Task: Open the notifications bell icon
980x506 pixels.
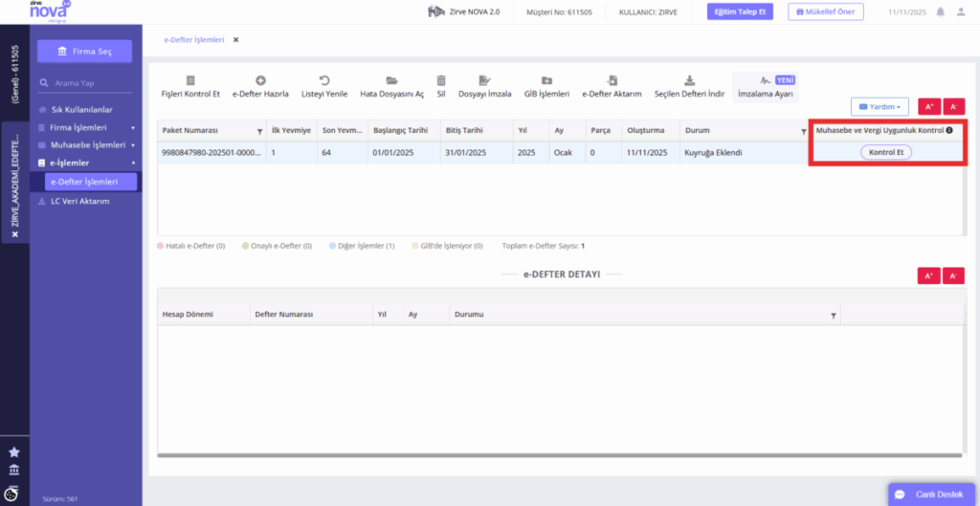Action: point(940,11)
